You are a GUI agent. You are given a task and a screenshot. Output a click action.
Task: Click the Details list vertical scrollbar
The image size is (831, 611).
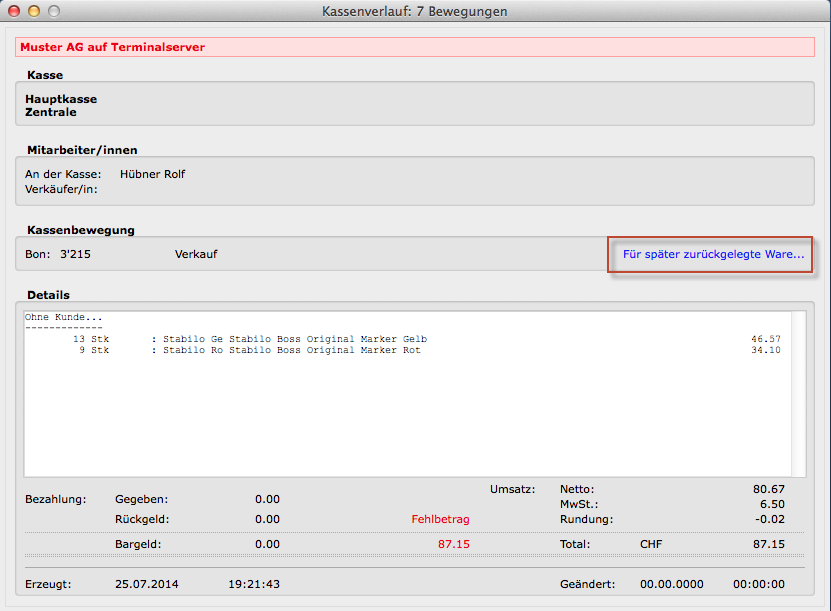tap(798, 393)
